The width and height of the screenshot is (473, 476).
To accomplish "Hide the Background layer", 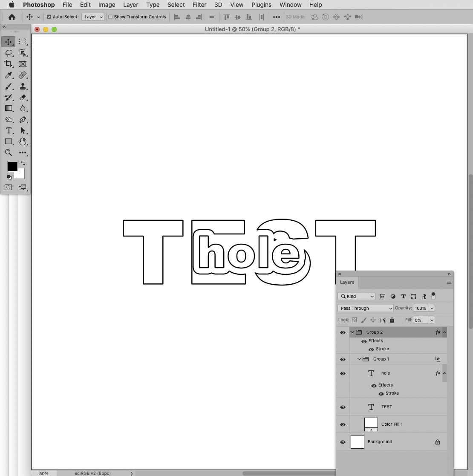I will coord(343,442).
